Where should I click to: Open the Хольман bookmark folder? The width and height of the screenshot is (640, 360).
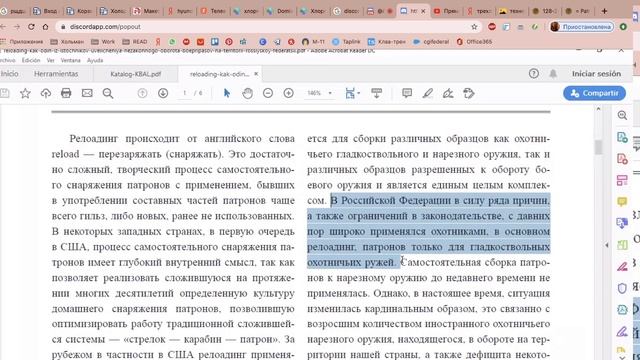pos(67,42)
